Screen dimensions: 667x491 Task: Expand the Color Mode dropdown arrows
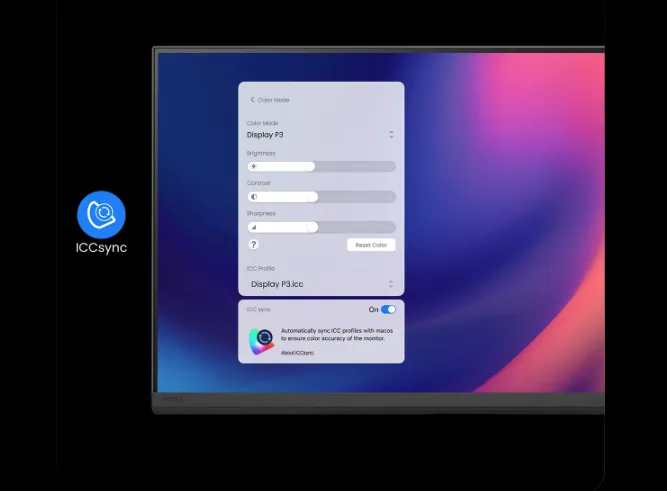point(391,134)
